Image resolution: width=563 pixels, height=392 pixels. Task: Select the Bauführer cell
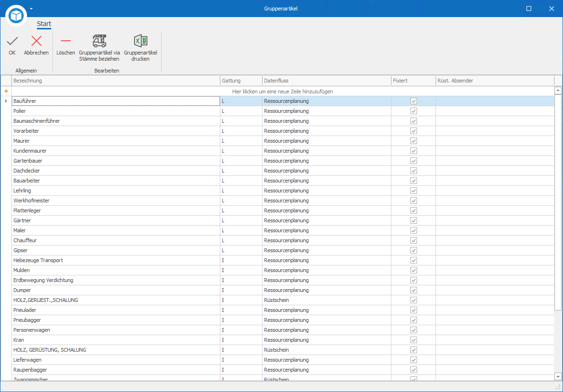[x=116, y=101]
